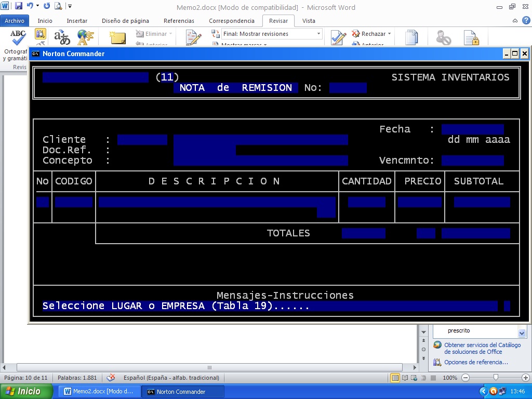Click the Track Changes icon
Viewport: 532px width, 399px height.
tap(193, 38)
